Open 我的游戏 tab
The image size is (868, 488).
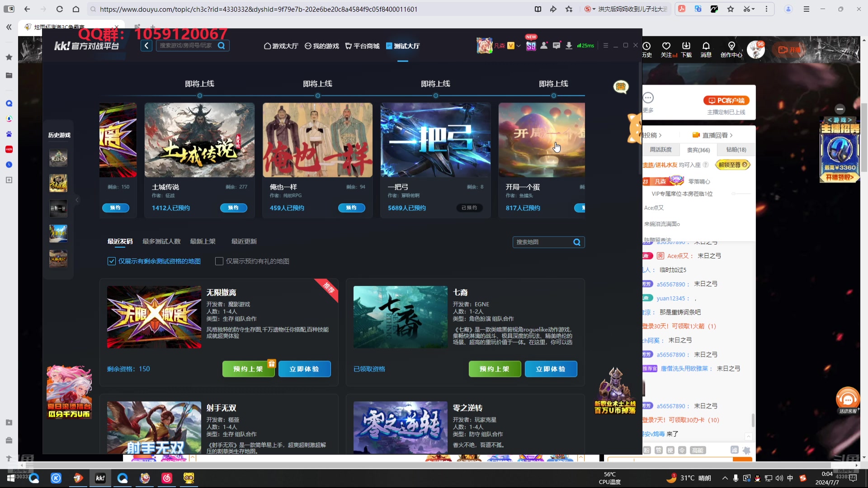click(321, 46)
